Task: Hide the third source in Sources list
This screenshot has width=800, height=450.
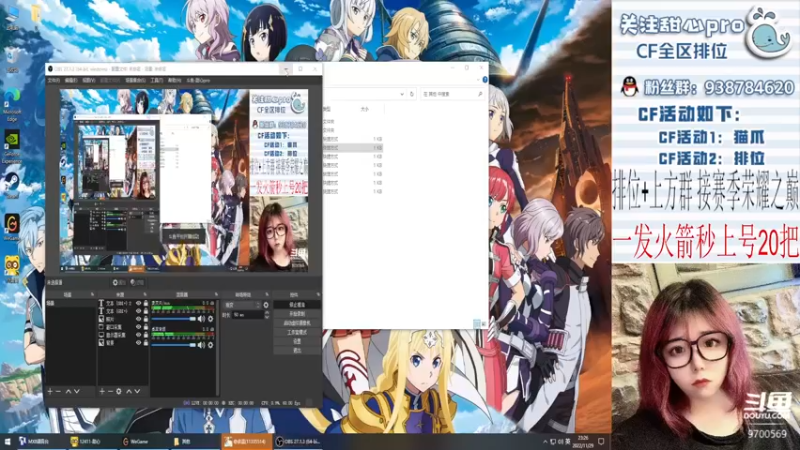Action: (138, 319)
